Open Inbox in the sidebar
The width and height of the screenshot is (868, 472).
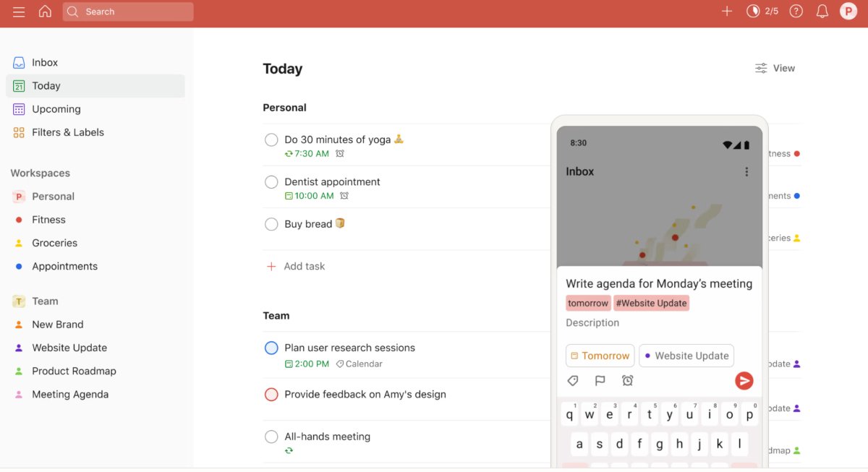pos(95,62)
